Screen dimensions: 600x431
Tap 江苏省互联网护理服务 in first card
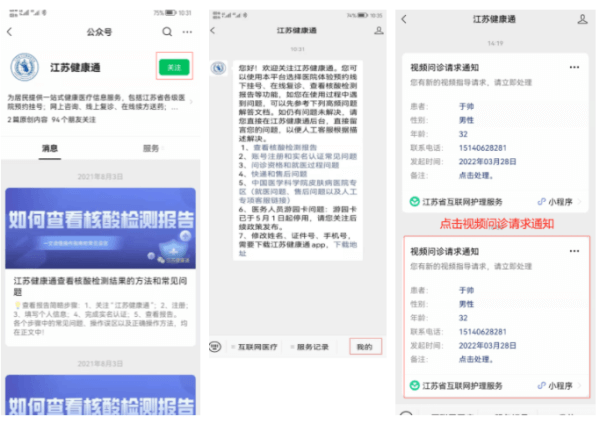click(x=462, y=202)
